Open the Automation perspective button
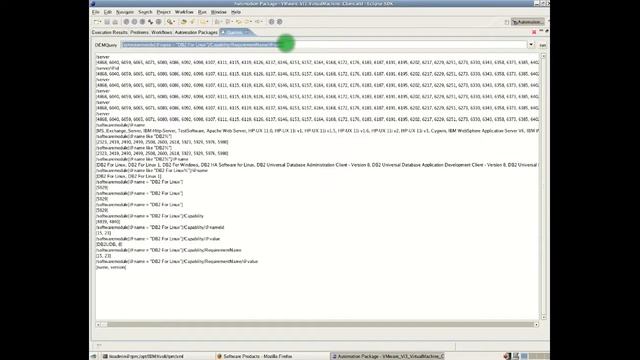This screenshot has width=640, height=360. (528, 22)
